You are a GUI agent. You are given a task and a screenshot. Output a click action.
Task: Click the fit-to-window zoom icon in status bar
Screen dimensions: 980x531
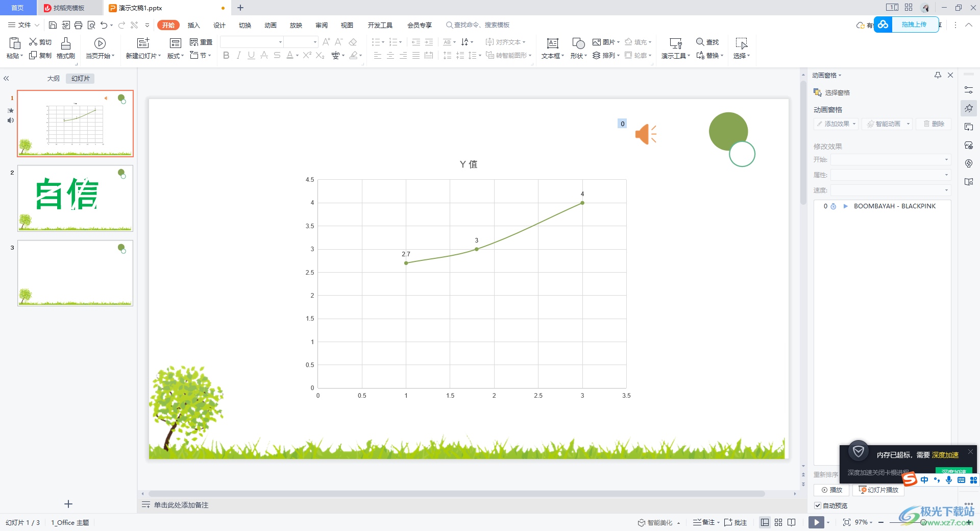tap(847, 522)
